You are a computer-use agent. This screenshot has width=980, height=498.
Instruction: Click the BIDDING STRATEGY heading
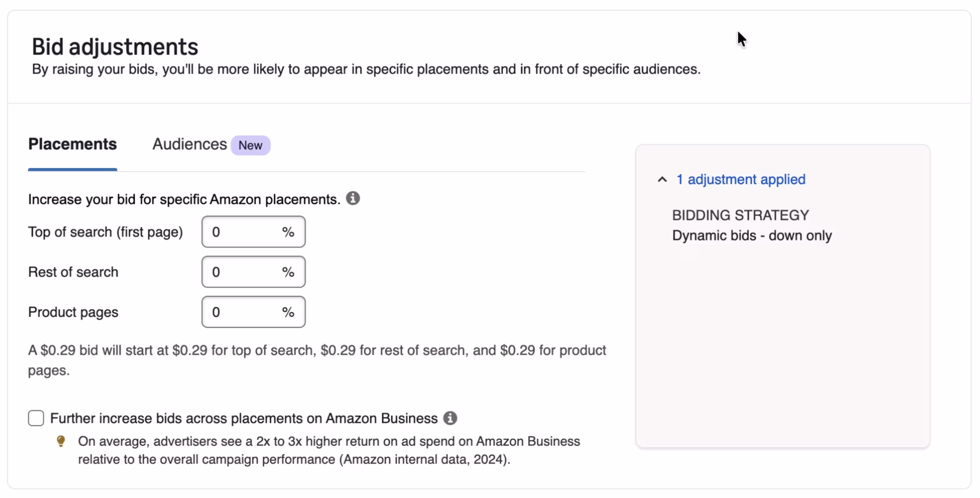(740, 215)
